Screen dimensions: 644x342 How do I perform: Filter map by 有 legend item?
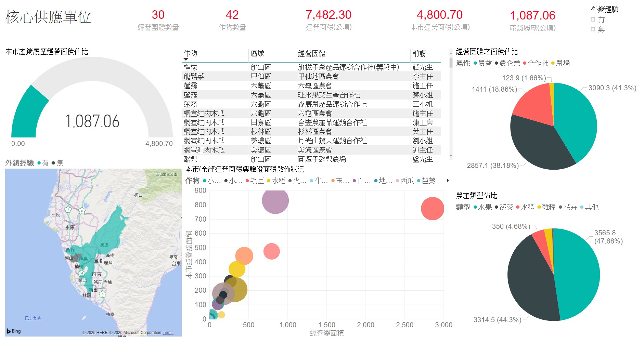43,163
